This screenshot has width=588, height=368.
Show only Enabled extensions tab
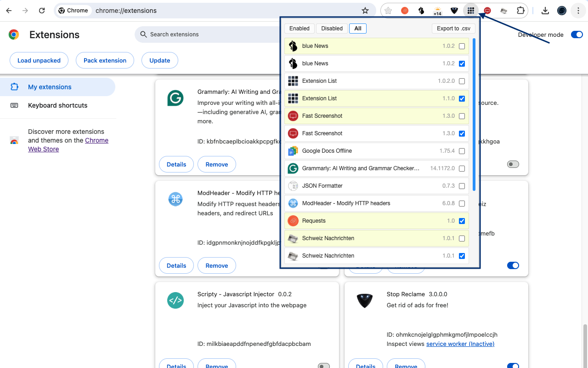click(x=300, y=29)
